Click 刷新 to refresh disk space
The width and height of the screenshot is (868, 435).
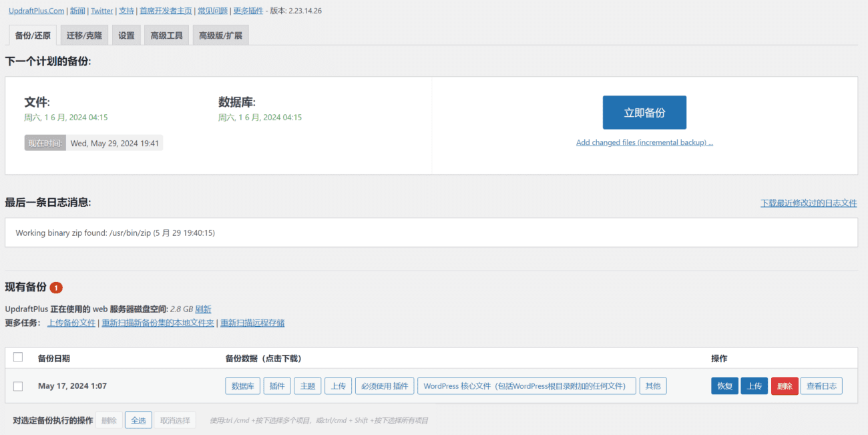pyautogui.click(x=203, y=309)
